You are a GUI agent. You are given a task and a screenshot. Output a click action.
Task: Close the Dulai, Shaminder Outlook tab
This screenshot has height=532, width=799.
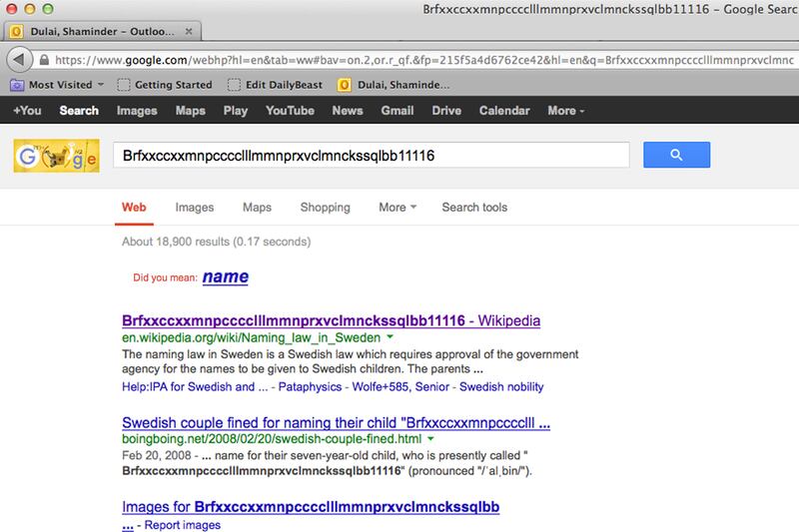(189, 32)
